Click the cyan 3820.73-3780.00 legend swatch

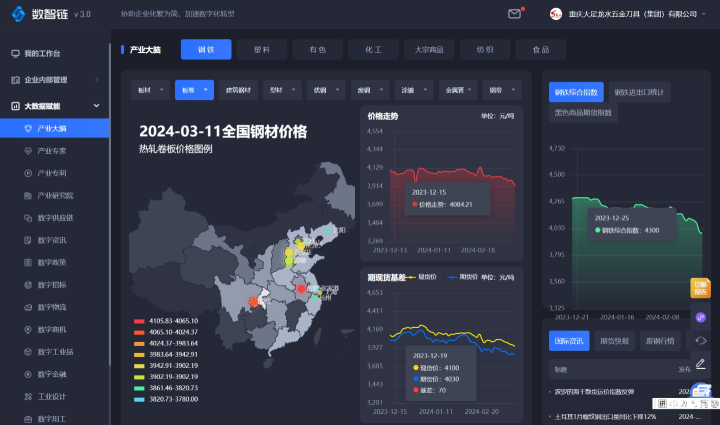139,398
